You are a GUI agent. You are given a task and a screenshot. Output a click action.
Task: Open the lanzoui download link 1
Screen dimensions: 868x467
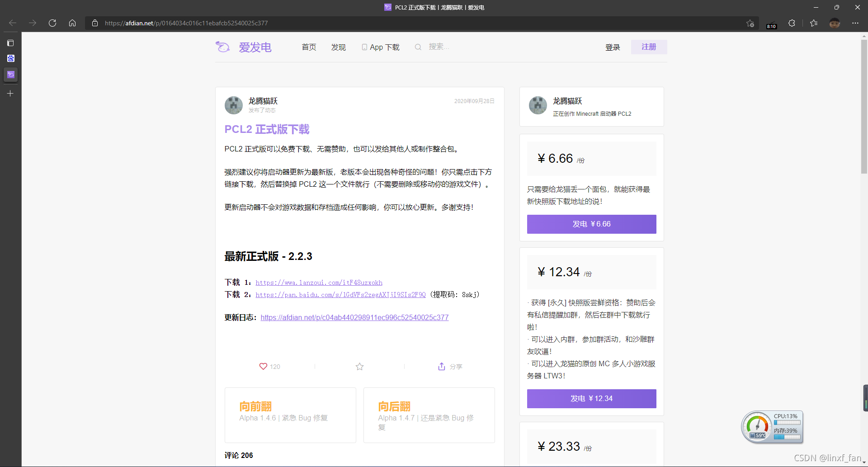319,283
